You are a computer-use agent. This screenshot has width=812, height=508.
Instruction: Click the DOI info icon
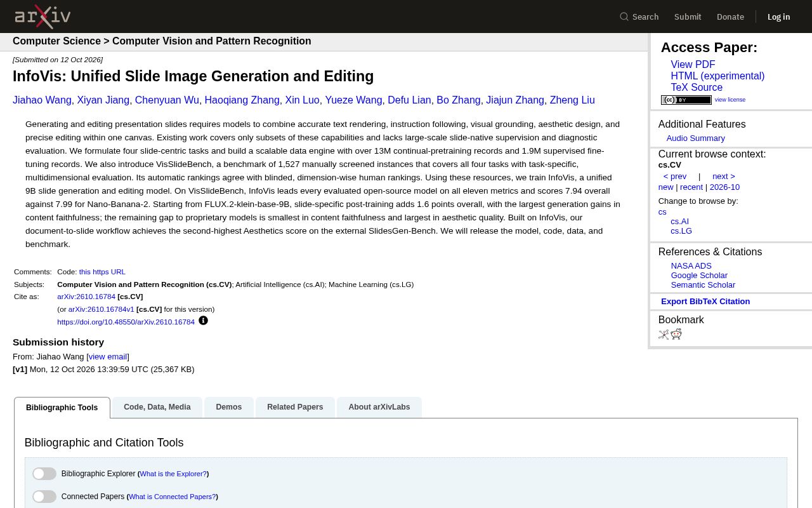[x=203, y=321]
